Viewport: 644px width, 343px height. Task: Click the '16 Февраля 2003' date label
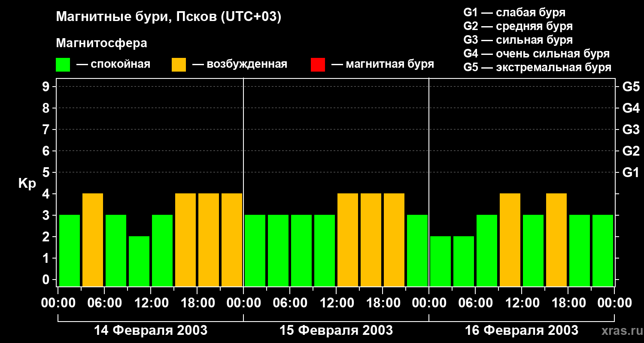522,331
